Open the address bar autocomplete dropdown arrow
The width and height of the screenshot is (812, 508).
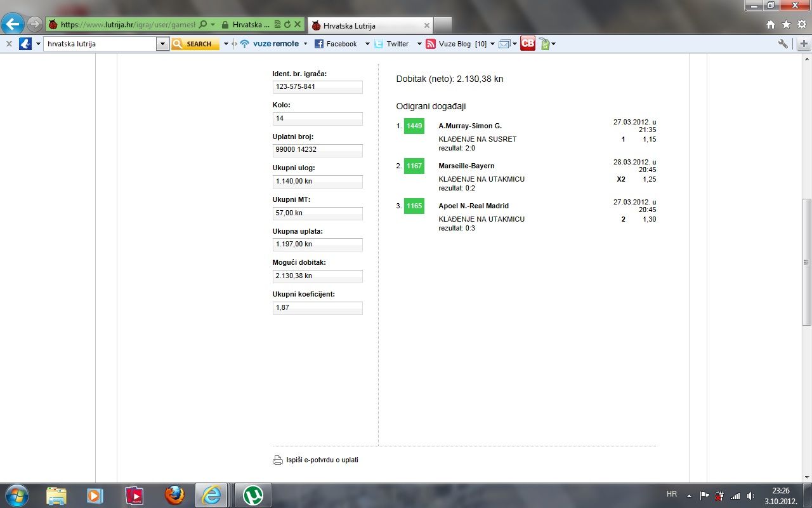[213, 25]
